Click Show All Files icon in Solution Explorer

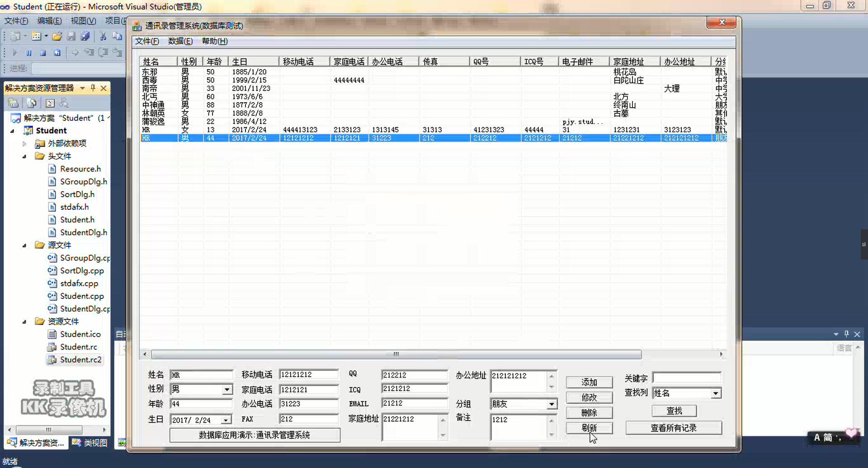31,103
